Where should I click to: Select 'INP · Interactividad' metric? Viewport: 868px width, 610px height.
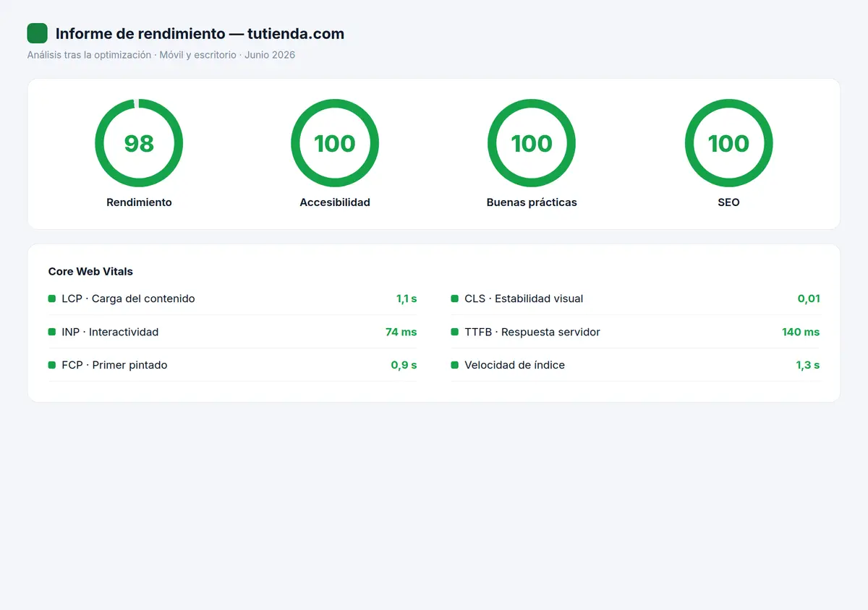coord(110,332)
